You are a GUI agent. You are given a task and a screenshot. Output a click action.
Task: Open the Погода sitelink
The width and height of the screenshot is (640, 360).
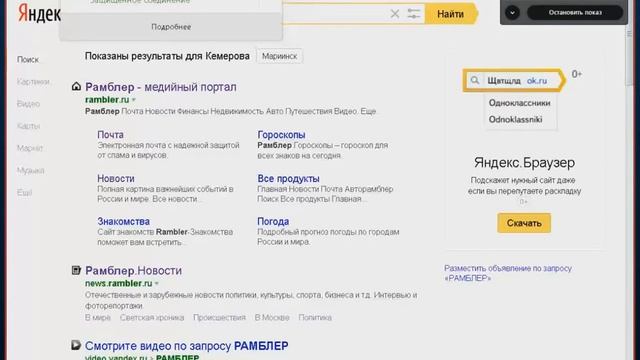click(x=273, y=221)
